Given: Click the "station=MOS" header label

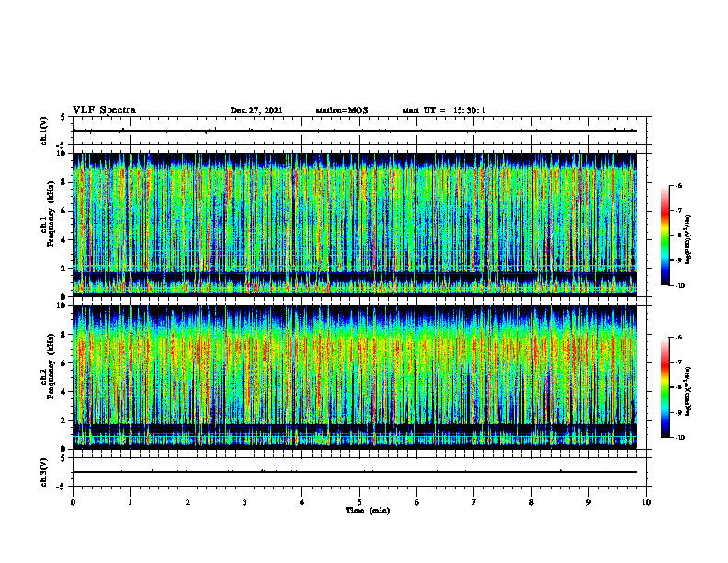Looking at the screenshot, I should [x=342, y=110].
